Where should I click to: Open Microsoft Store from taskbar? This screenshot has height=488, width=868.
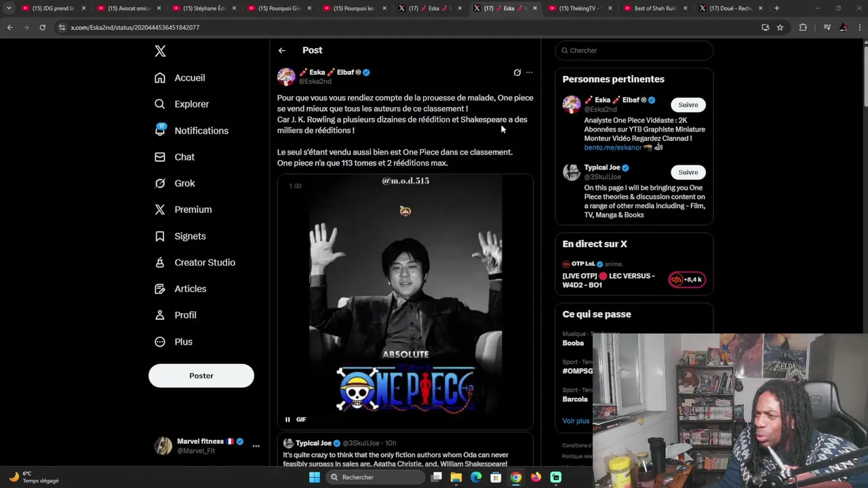(x=496, y=477)
